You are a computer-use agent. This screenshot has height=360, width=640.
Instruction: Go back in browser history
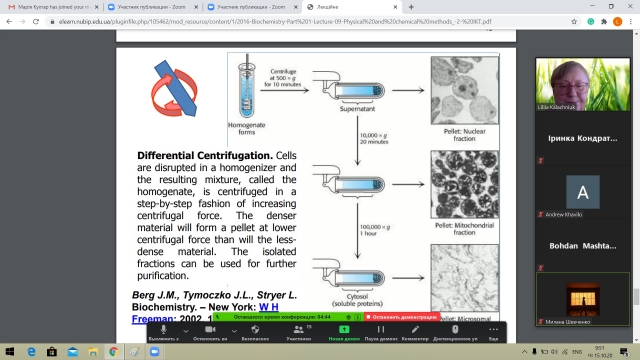pos(9,22)
